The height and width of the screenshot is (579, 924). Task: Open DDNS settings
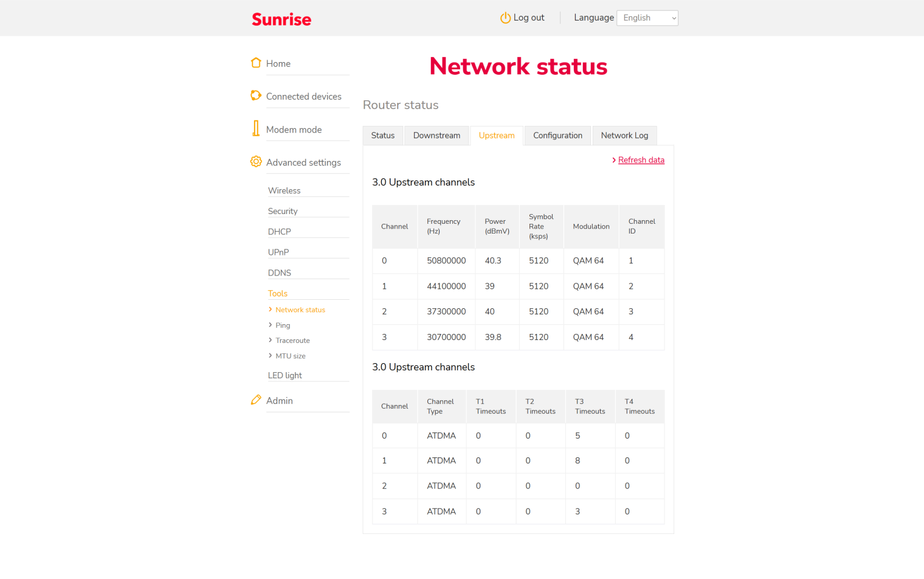point(280,273)
